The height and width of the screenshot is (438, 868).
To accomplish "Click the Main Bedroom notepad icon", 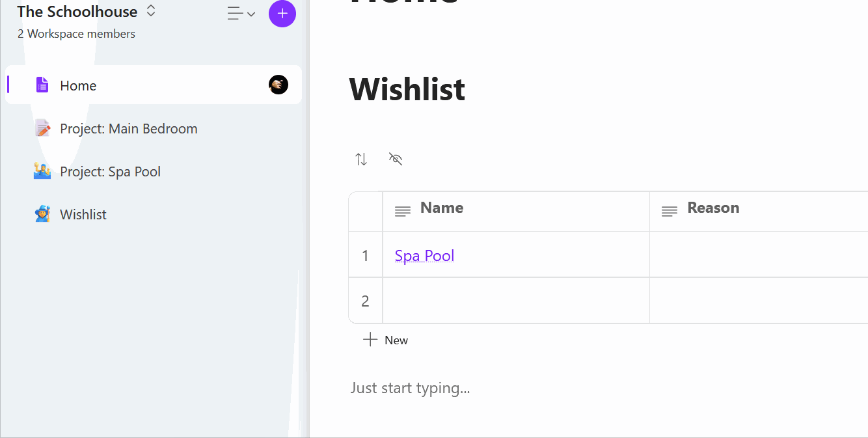I will click(42, 128).
